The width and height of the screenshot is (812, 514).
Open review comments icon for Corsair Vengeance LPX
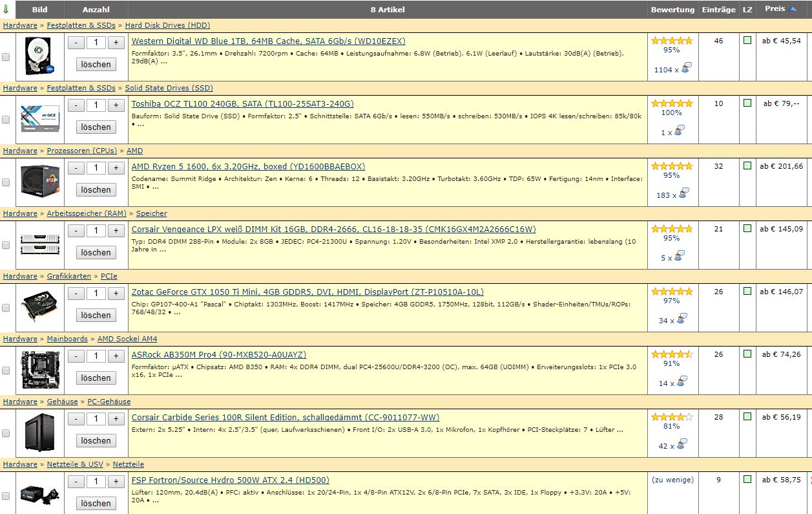point(679,257)
